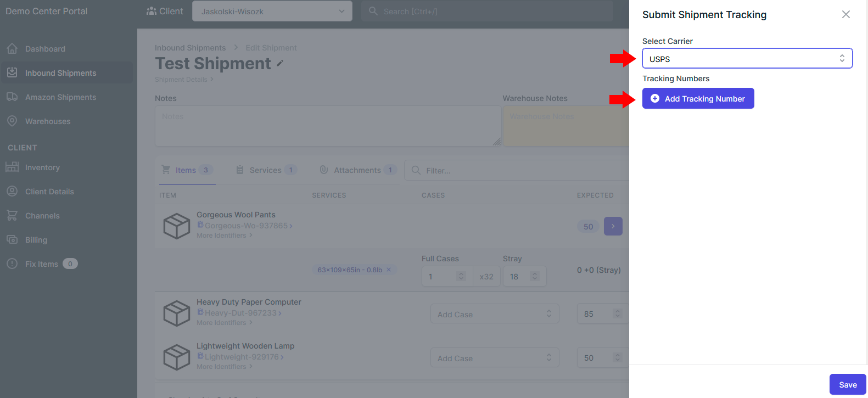Image resolution: width=868 pixels, height=398 pixels.
Task: Expand the Shipment Details link
Action: pyautogui.click(x=184, y=80)
